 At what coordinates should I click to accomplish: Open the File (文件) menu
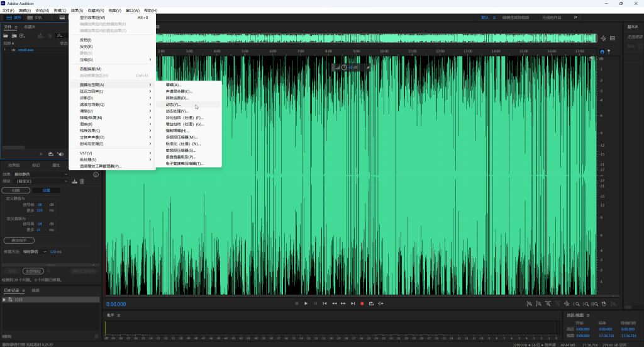(x=8, y=10)
